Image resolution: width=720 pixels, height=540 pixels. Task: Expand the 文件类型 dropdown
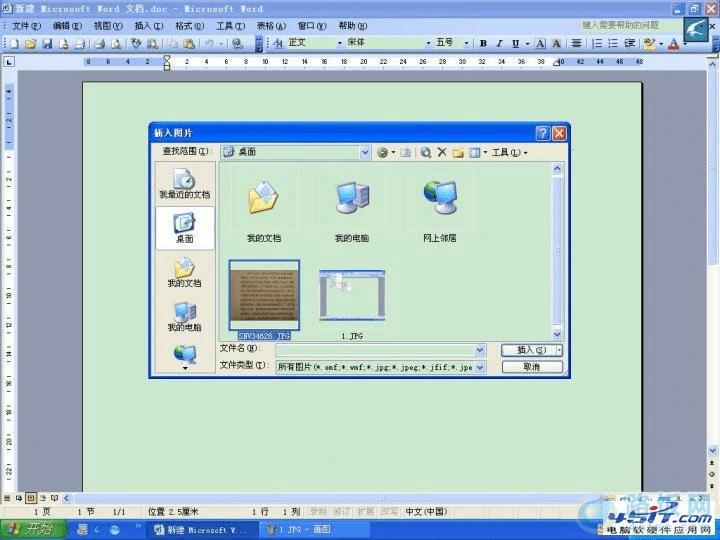click(x=480, y=367)
